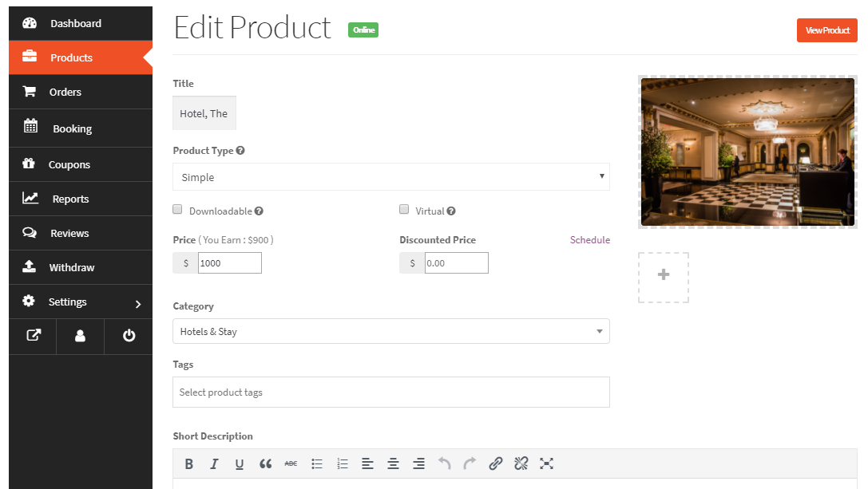Image resolution: width=868 pixels, height=489 pixels.
Task: Click the visit store external link icon
Action: [x=33, y=336]
